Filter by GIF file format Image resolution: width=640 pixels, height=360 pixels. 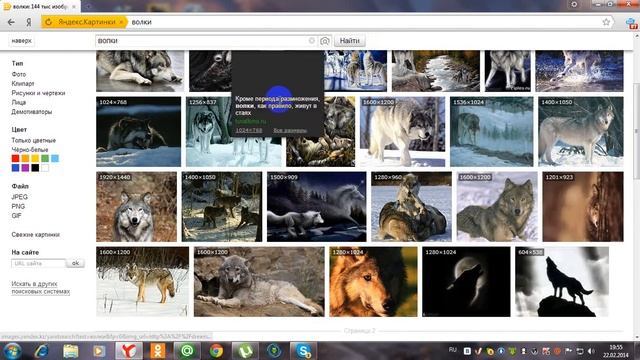pos(16,216)
